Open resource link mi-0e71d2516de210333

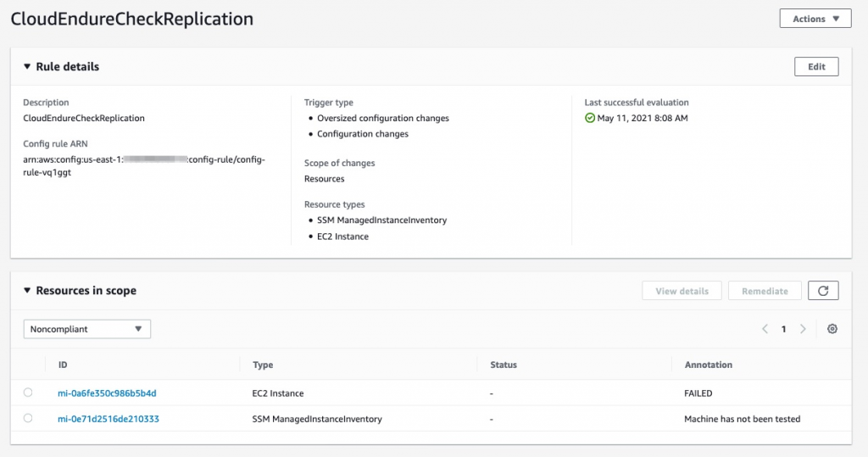pos(108,419)
